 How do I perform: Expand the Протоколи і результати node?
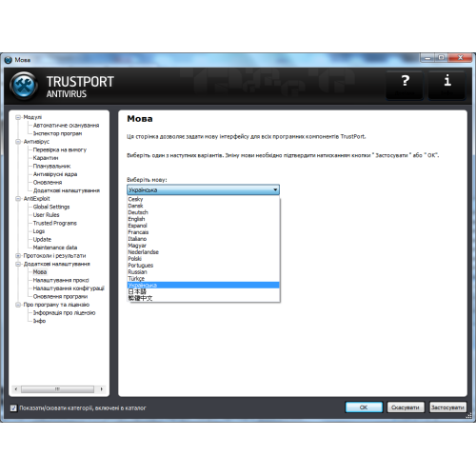coord(18,255)
